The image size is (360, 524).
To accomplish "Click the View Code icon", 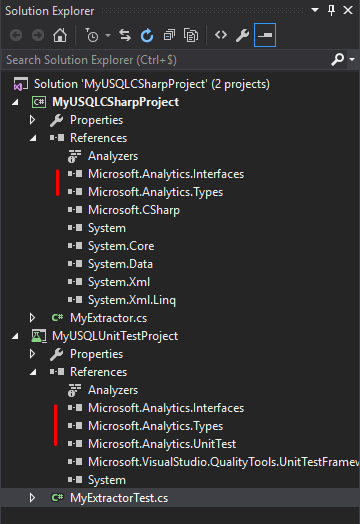I will tap(221, 35).
